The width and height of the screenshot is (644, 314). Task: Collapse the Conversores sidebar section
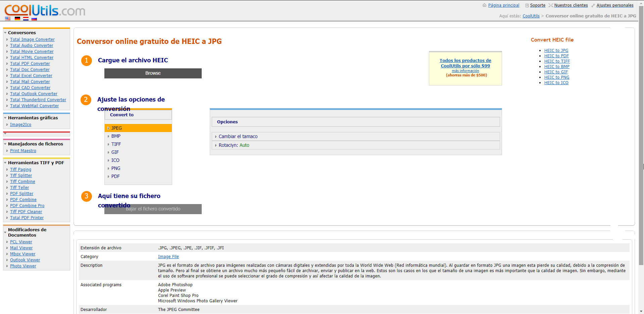pos(5,33)
